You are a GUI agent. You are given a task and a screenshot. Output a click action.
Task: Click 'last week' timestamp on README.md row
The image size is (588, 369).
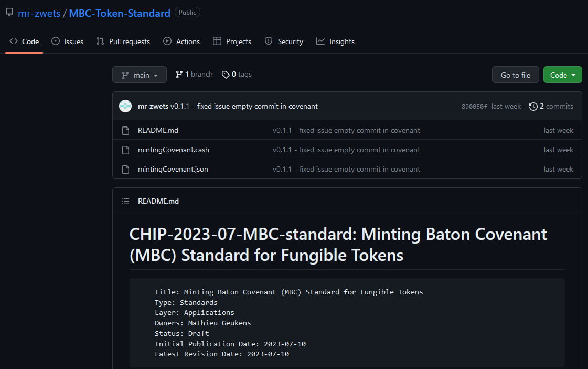[x=559, y=130]
